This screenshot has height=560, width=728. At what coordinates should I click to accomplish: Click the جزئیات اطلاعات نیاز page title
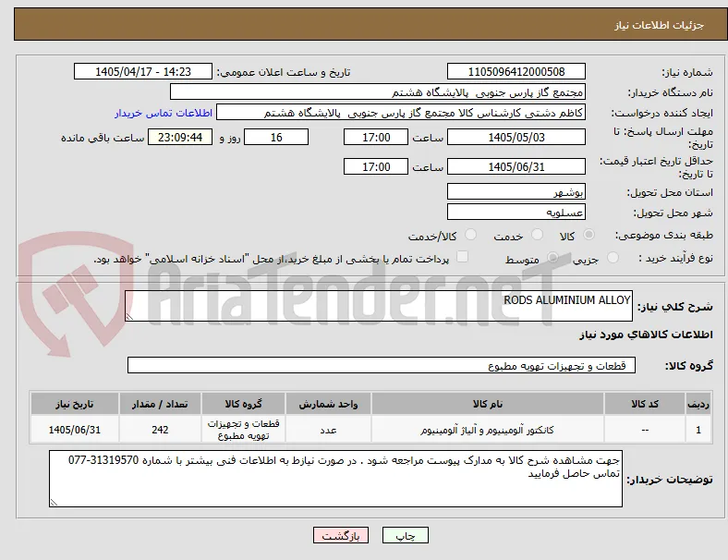[x=660, y=25]
